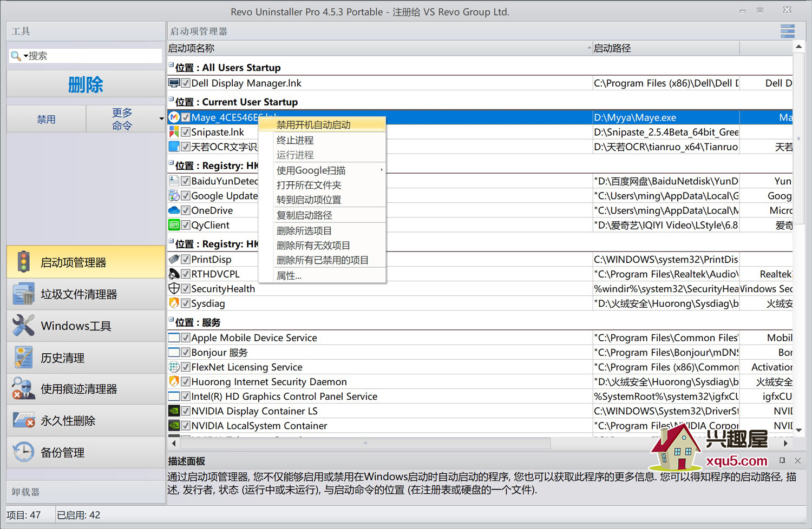
Task: Open 属性... from the context menu
Action: click(x=322, y=276)
